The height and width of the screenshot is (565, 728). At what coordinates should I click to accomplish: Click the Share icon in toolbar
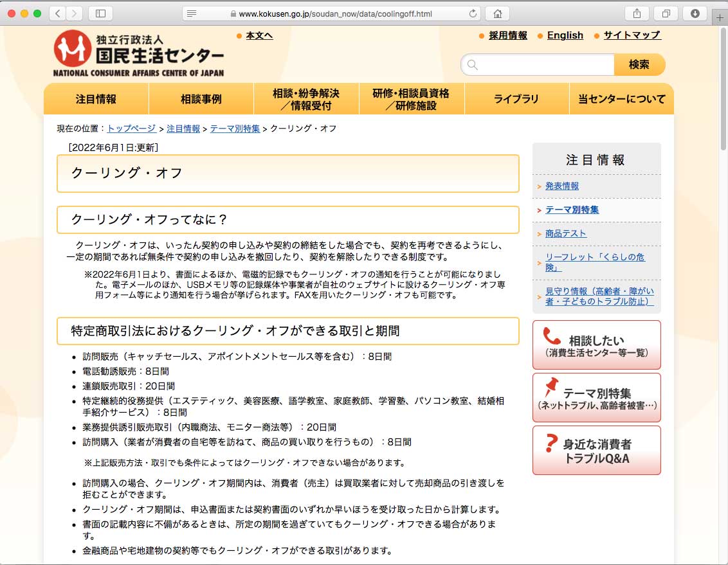[x=637, y=13]
